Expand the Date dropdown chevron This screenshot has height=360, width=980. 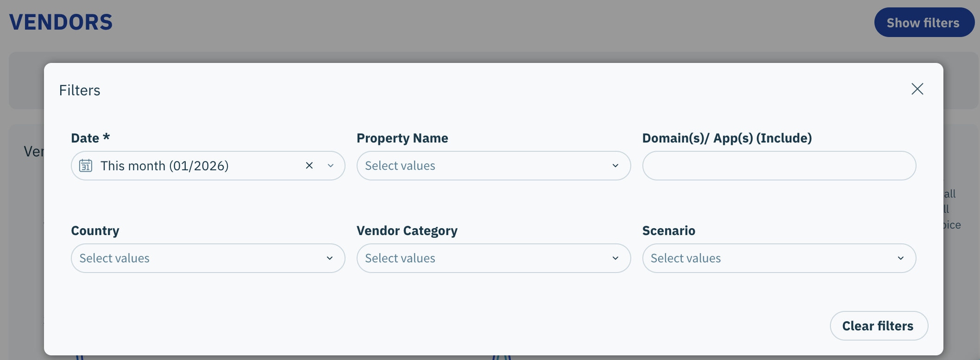(331, 166)
